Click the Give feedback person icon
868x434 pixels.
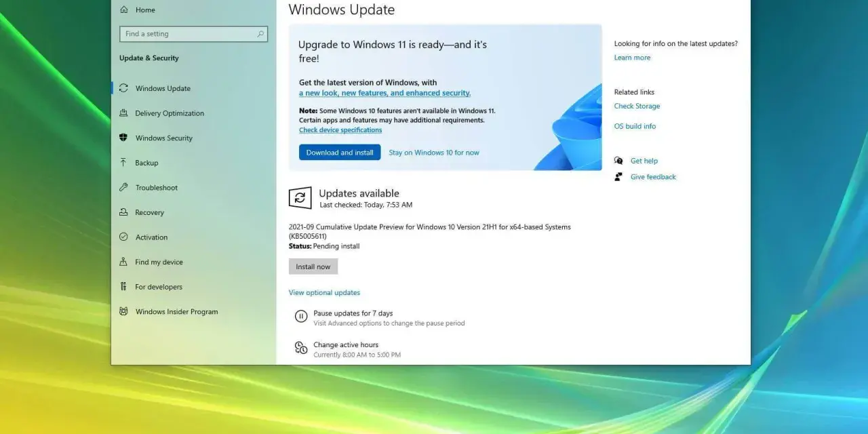coord(618,177)
